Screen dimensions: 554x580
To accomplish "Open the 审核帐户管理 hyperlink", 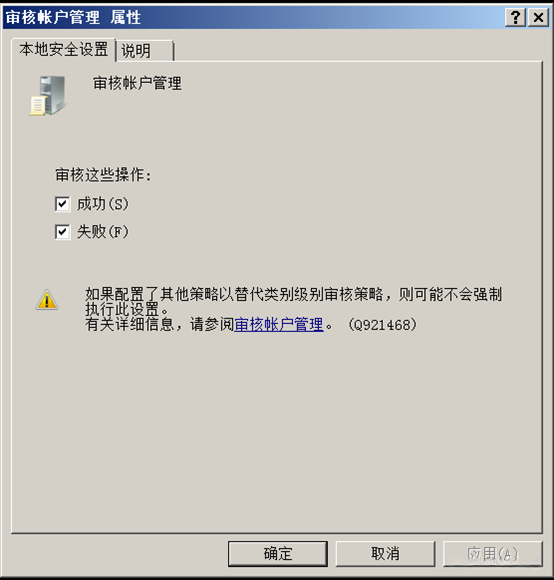I will click(279, 324).
